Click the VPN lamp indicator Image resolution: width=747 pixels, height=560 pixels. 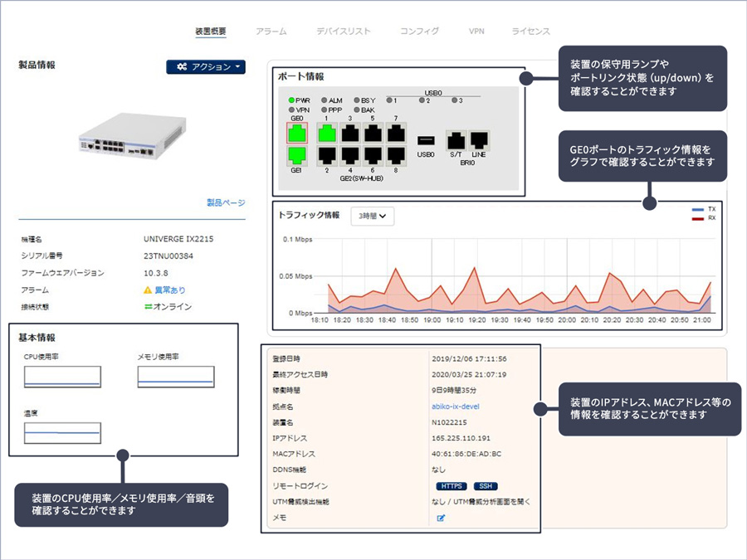point(291,110)
